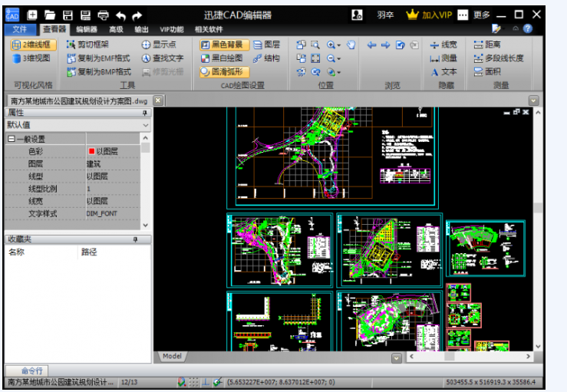
Task: Click the 距离 distance measure tool
Action: 486,44
